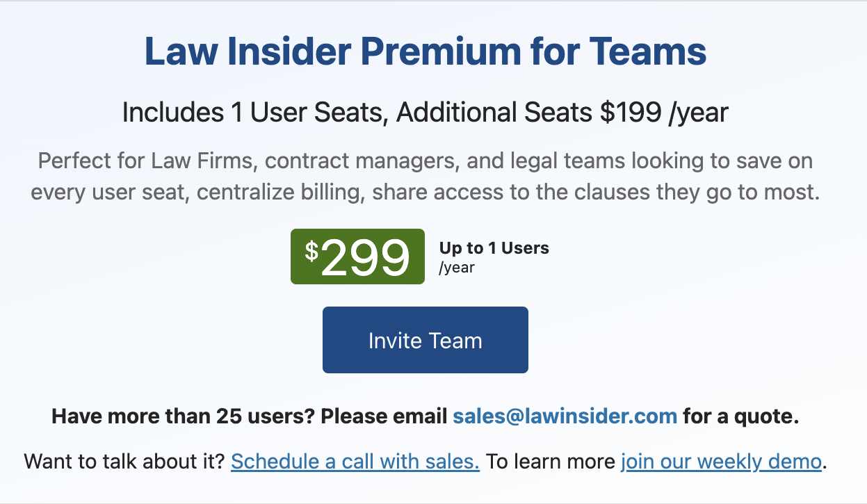The image size is (867, 504).
Task: Click the Want to talk about it? text
Action: [125, 462]
